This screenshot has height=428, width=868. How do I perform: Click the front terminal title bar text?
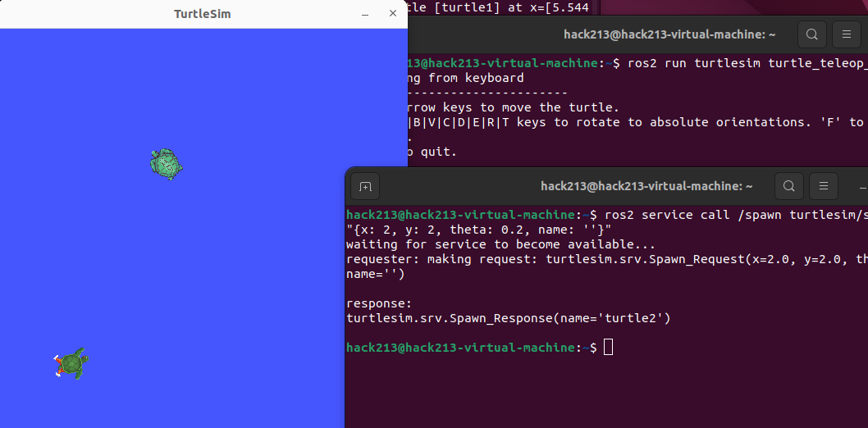tap(646, 186)
